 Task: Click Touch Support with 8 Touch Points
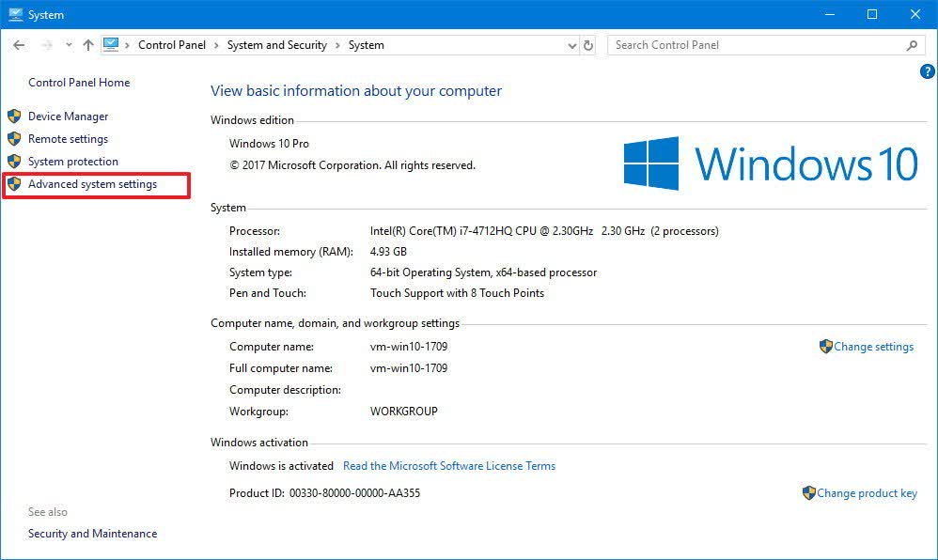(x=457, y=293)
